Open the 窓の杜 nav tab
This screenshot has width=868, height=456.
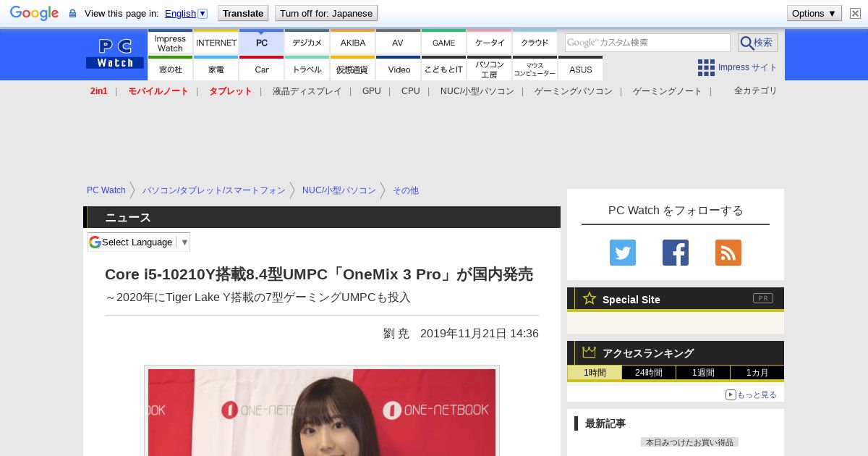(x=170, y=69)
